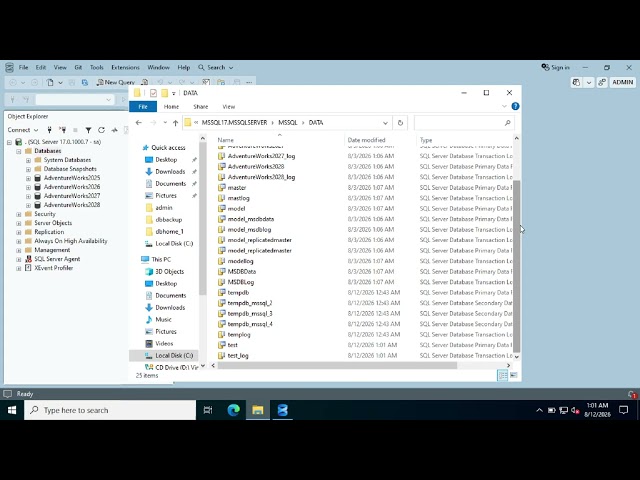The height and width of the screenshot is (480, 640).
Task: Collapse the SQL Server 17.0.1000.7 server node
Action: (x=9, y=142)
